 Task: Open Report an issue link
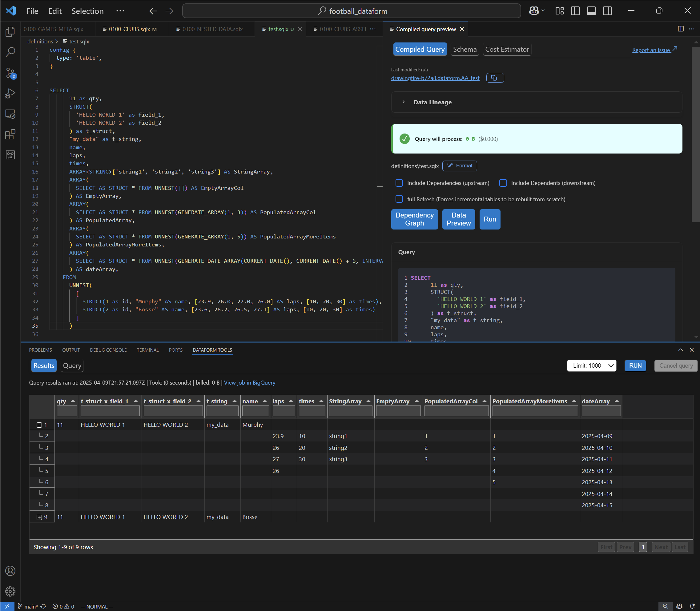point(655,50)
